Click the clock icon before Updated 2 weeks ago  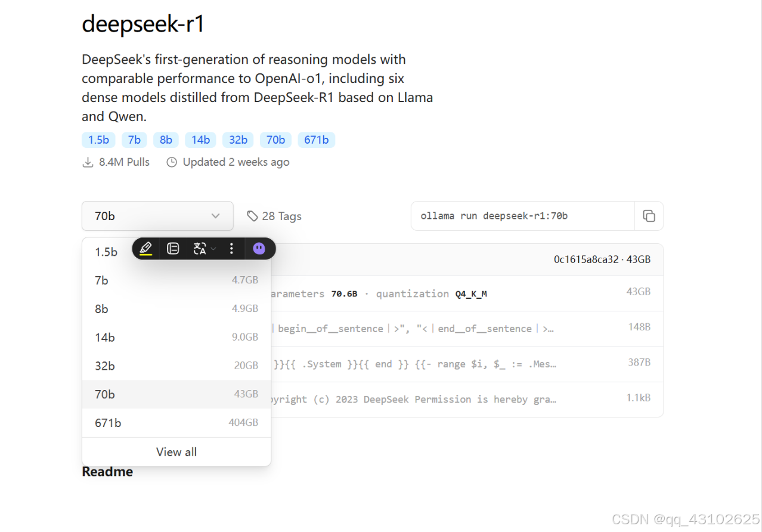click(172, 162)
